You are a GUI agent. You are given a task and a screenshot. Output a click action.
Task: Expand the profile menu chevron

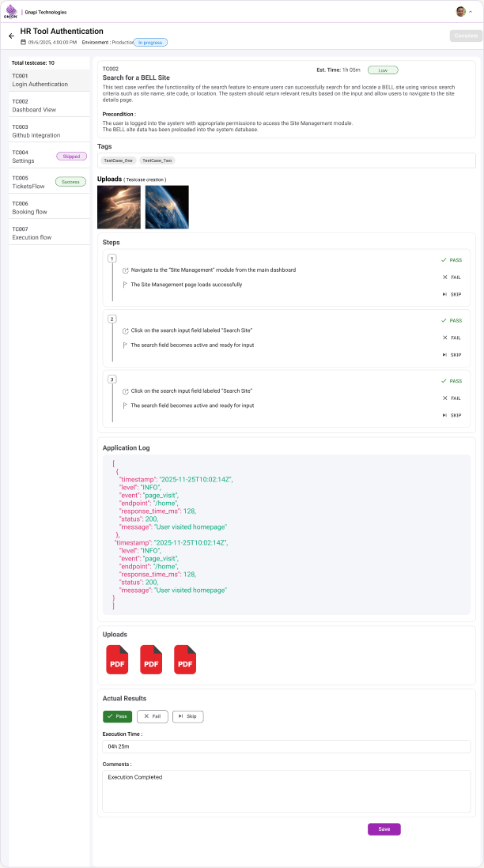(x=471, y=11)
